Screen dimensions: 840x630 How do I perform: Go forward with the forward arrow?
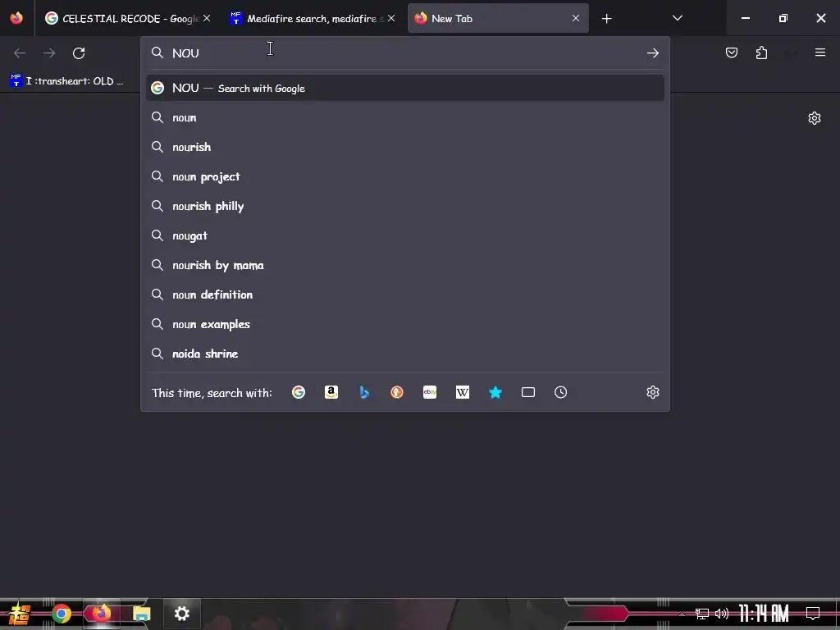[x=49, y=53]
